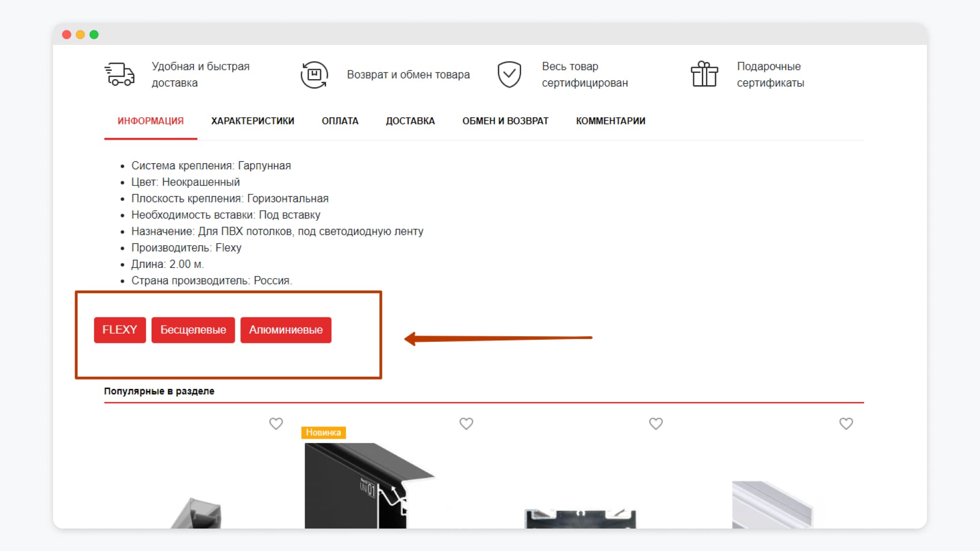Click the Новинка badge label
The height and width of the screenshot is (551, 980).
point(324,433)
